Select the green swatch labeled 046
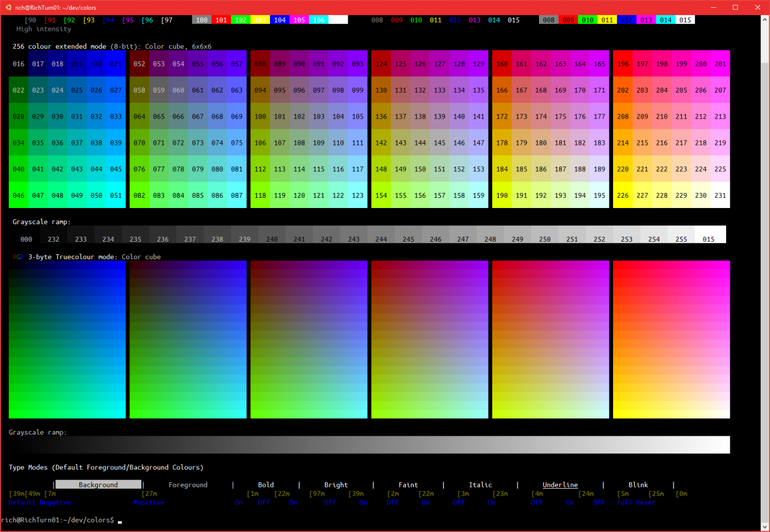Screen dimensions: 770x532 (x=19, y=195)
